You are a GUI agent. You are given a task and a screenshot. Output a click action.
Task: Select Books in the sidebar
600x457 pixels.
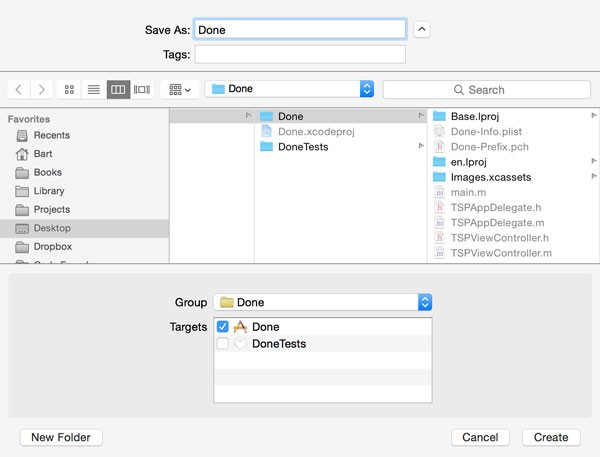[x=84, y=172]
